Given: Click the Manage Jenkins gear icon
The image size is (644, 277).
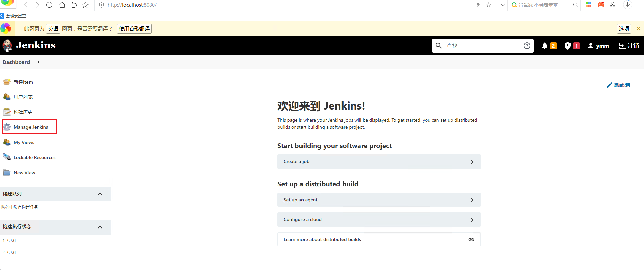Looking at the screenshot, I should pyautogui.click(x=7, y=127).
